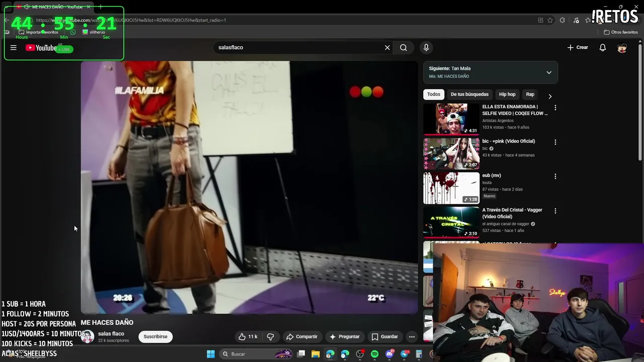Open the Preguntar AI assistant

click(345, 337)
